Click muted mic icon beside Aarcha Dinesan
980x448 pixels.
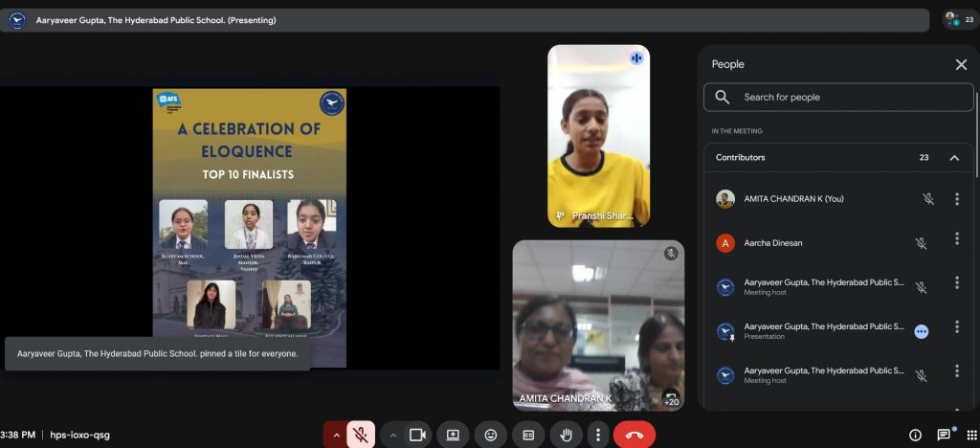pos(921,243)
